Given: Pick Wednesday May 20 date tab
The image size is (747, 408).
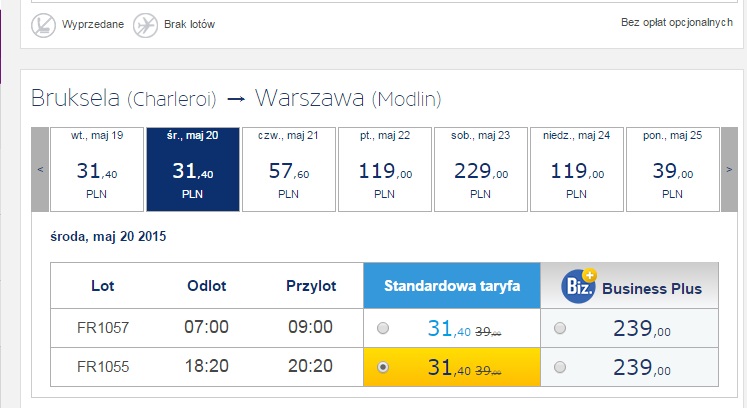Looking at the screenshot, I should pos(193,169).
